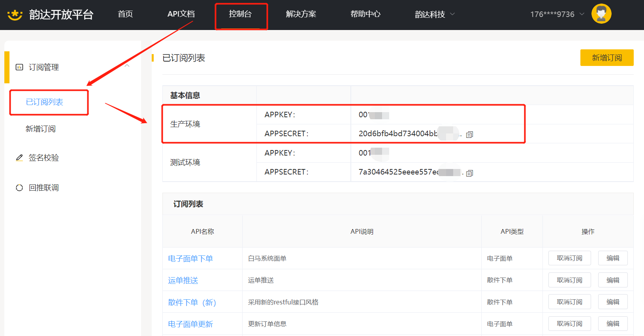Click the 生产环境 cell
This screenshot has width=644, height=336.
click(x=209, y=124)
